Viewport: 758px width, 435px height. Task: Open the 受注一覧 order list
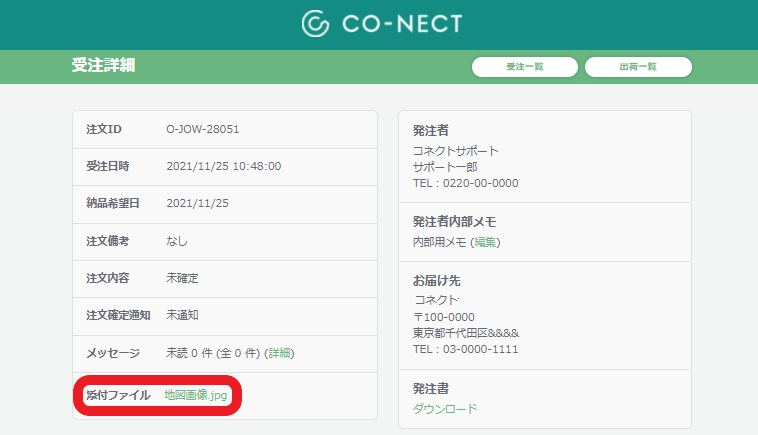[x=525, y=67]
